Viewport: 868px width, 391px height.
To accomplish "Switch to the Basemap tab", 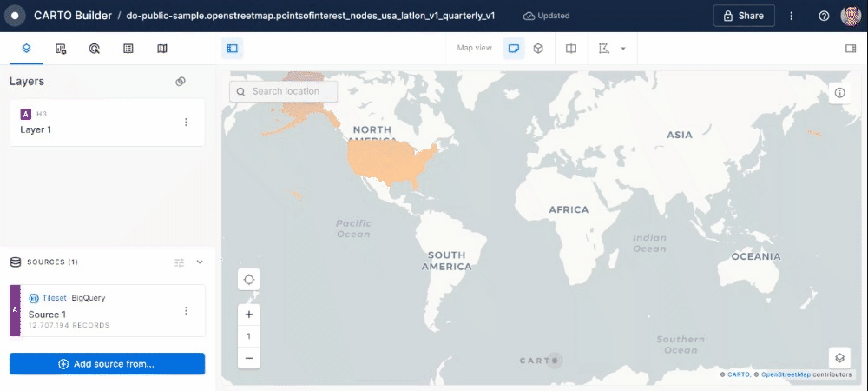I will pos(162,49).
